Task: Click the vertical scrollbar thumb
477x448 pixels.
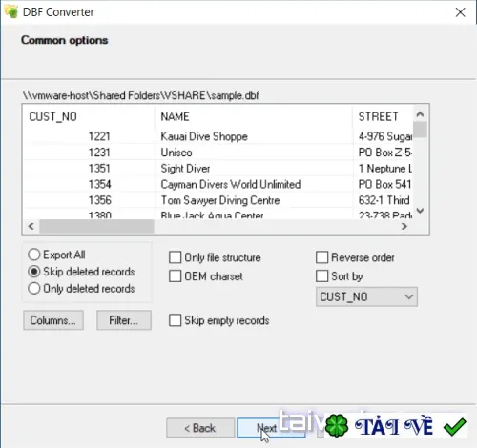Action: (x=420, y=130)
